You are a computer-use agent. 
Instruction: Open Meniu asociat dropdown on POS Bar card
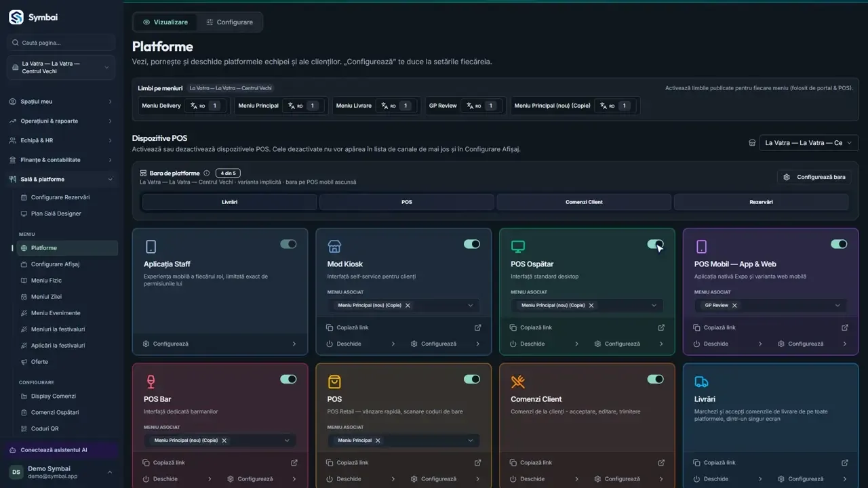[220, 441]
